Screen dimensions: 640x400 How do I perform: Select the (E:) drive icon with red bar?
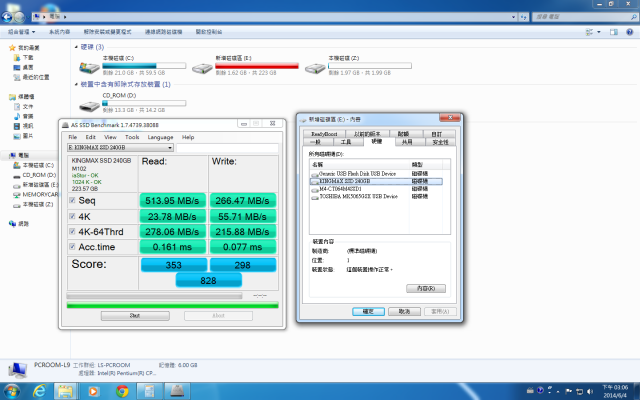tap(202, 67)
